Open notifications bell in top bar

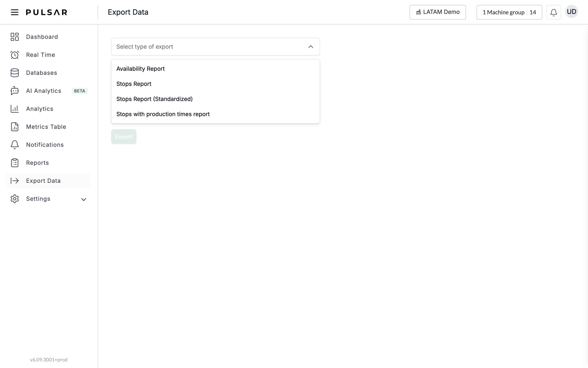click(x=553, y=12)
